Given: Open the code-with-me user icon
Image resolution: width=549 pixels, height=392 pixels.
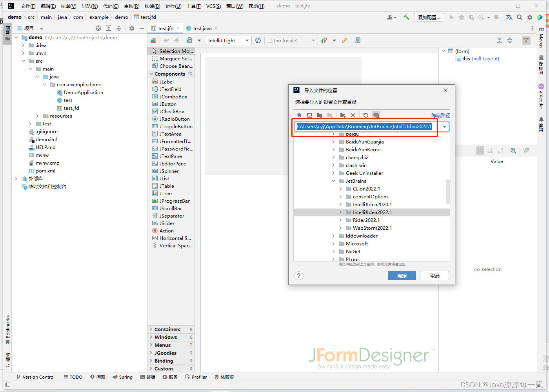Looking at the screenshot, I should 391,17.
